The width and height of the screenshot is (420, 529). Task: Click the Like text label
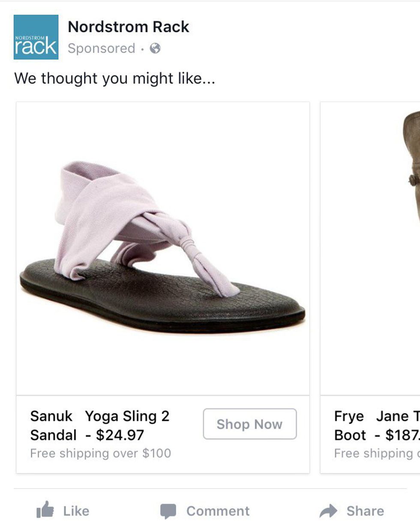click(x=76, y=511)
